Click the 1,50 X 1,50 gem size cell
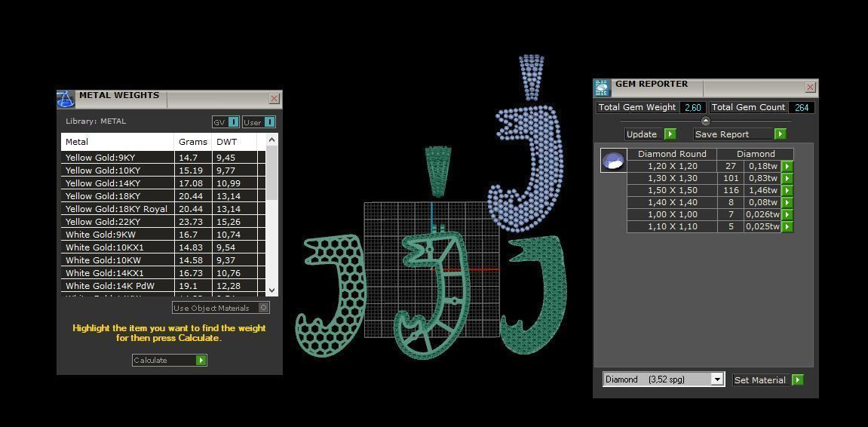 [672, 191]
